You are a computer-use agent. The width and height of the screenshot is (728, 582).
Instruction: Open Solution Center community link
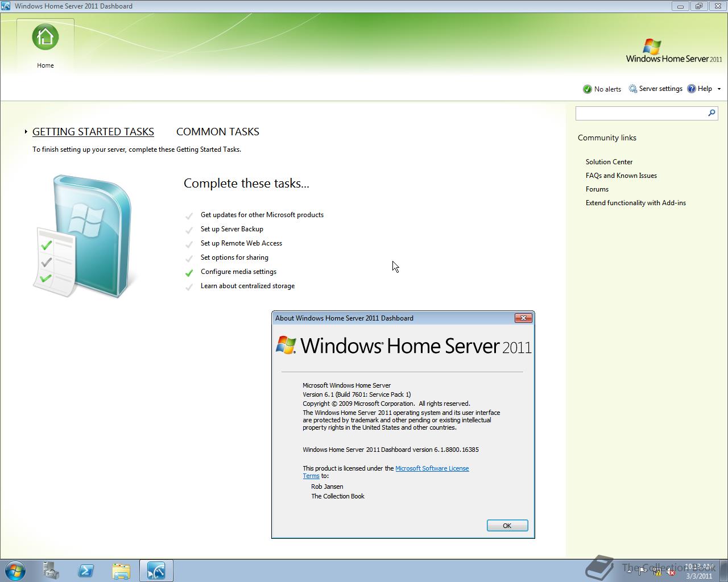point(609,162)
